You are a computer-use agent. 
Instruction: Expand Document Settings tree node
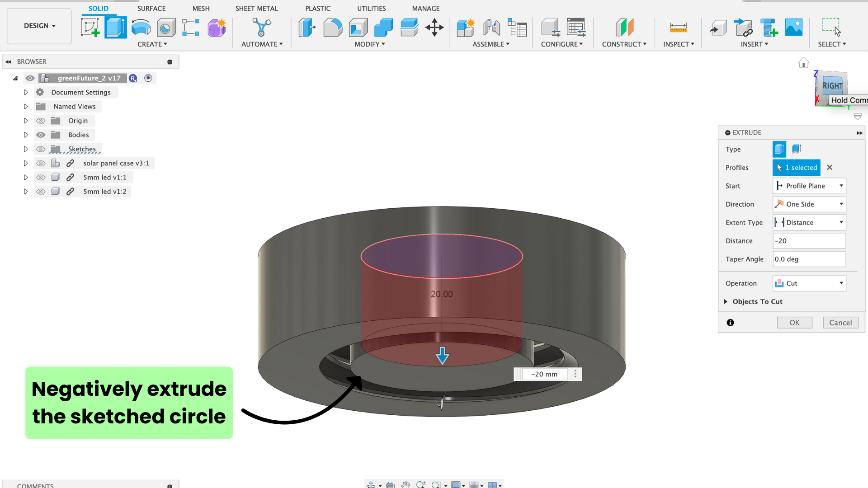coord(26,92)
